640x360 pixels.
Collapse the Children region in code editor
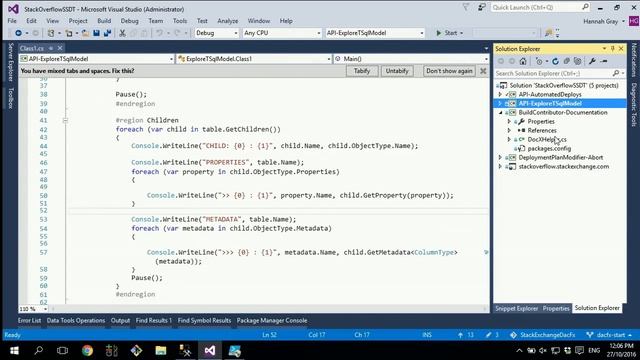(65, 120)
